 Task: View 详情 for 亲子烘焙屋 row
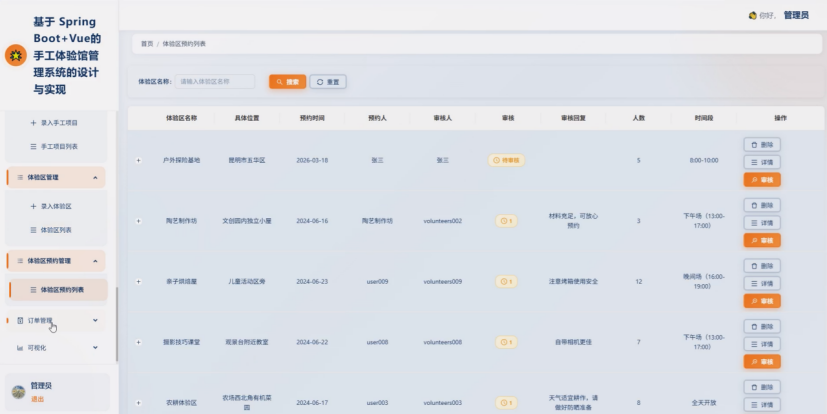click(x=762, y=284)
